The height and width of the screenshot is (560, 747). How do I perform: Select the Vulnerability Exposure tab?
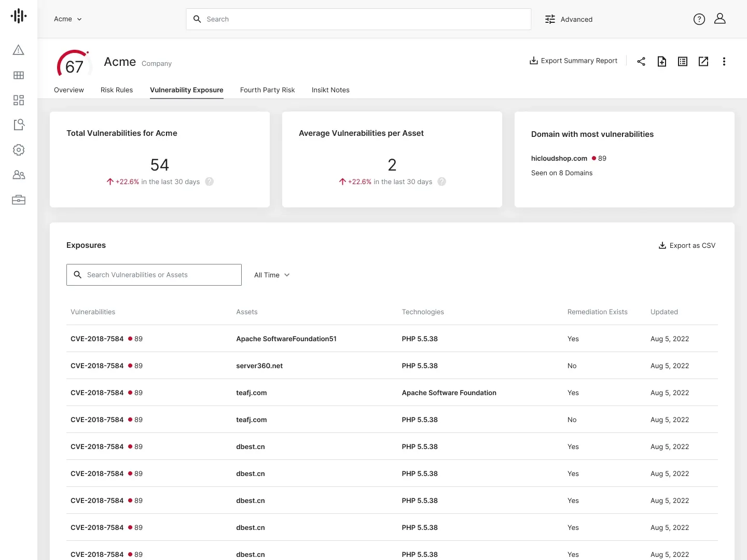click(x=187, y=90)
